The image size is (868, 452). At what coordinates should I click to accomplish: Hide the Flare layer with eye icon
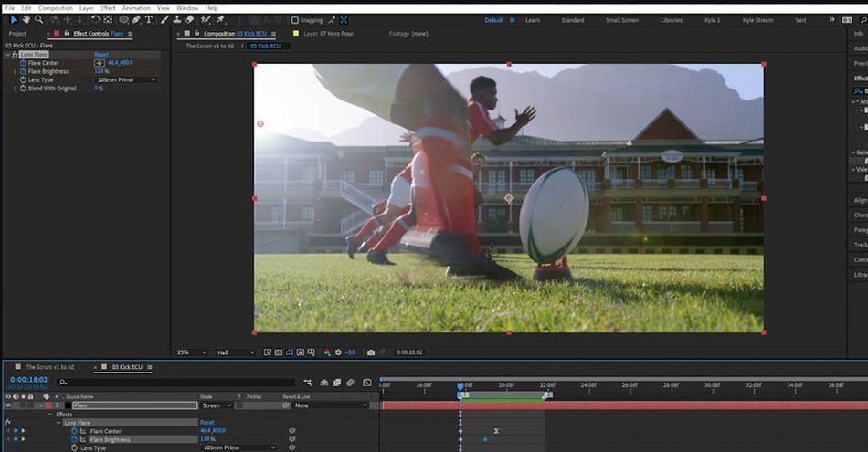pyautogui.click(x=8, y=405)
